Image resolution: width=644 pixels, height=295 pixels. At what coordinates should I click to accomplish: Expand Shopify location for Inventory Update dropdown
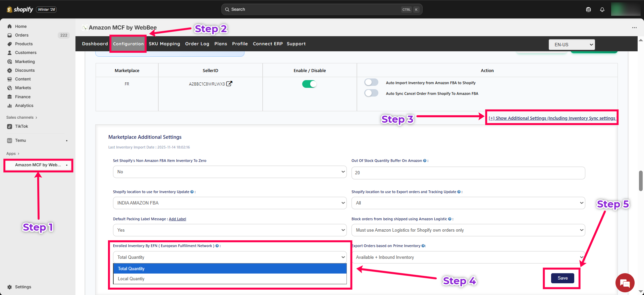[x=229, y=203]
